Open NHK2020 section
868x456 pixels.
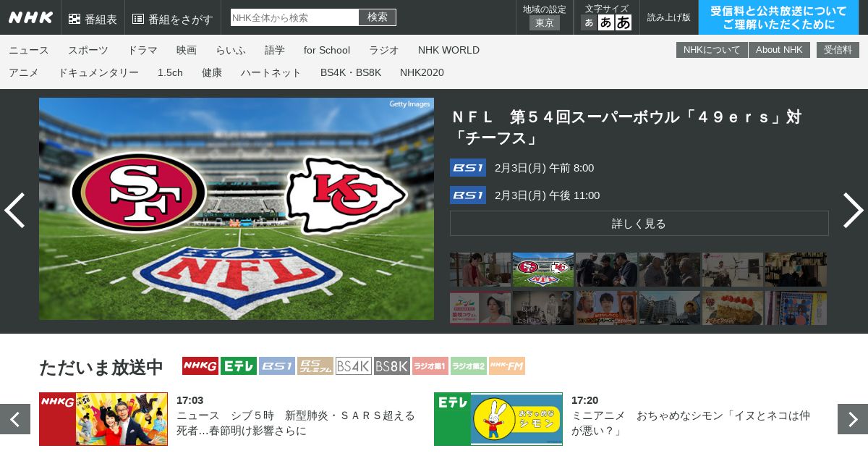click(422, 72)
